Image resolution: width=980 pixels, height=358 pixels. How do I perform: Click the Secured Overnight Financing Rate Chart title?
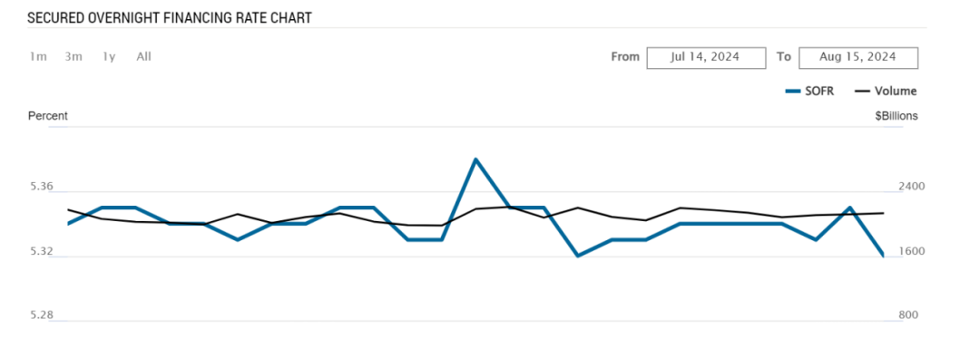pyautogui.click(x=170, y=18)
